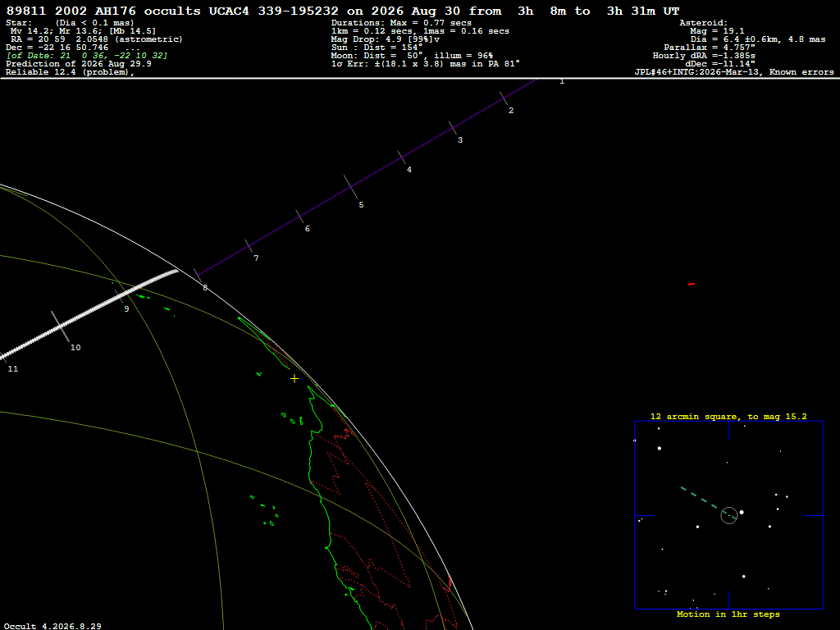
Task: Select the target star circle in finder chart
Action: 728,515
